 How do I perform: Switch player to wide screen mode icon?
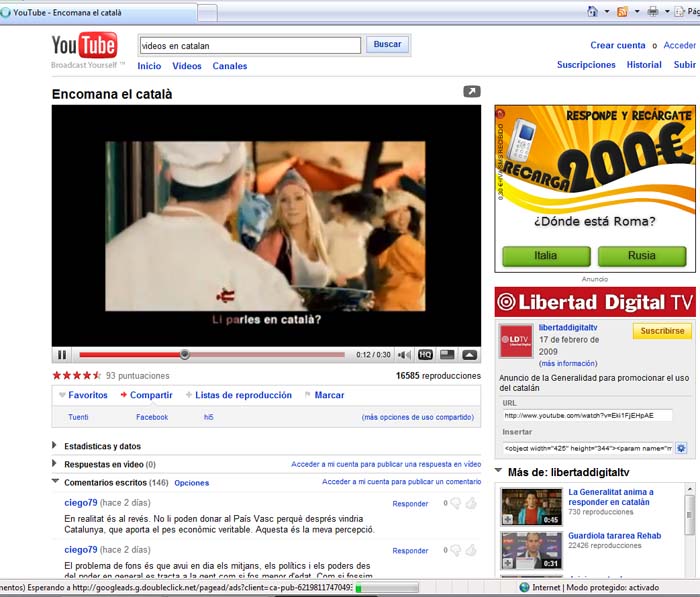pos(447,355)
